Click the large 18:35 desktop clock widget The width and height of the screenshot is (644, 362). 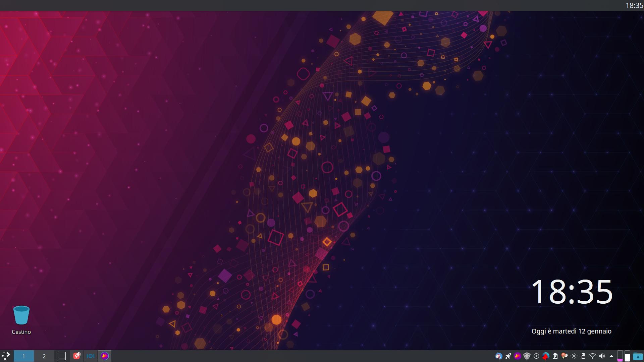(x=572, y=292)
